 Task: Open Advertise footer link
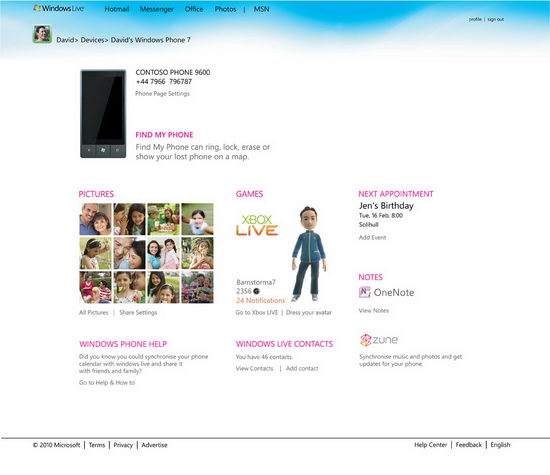[154, 445]
